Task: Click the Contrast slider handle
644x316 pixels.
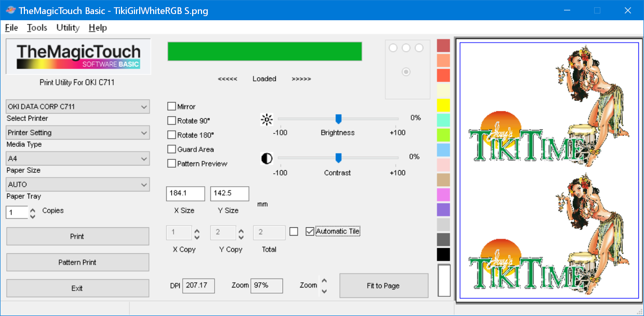Action: click(338, 157)
